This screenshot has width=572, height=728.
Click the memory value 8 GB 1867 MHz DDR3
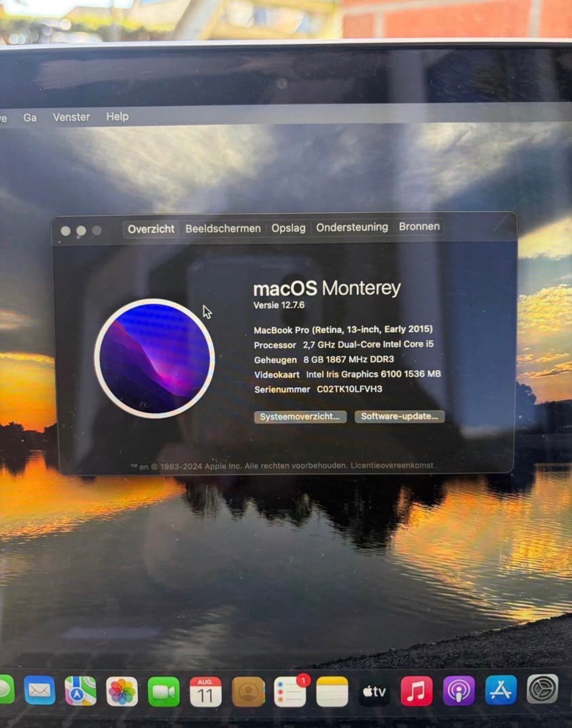[349, 359]
